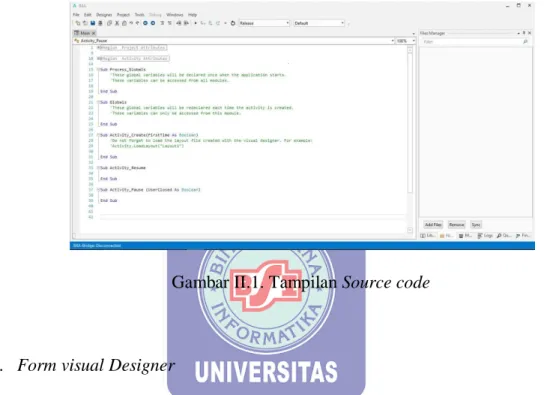Click the blue floppy Save icon in toolbar
This screenshot has width=544, height=395.
pos(93,23)
